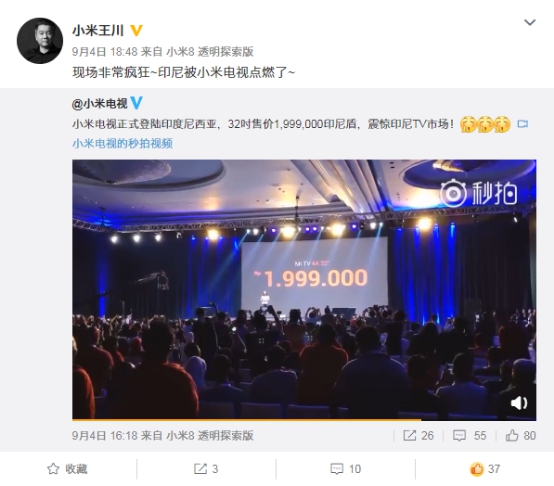The height and width of the screenshot is (486, 554).
Task: Toggle the orange thumbs-up with 37 likes
Action: point(485,469)
